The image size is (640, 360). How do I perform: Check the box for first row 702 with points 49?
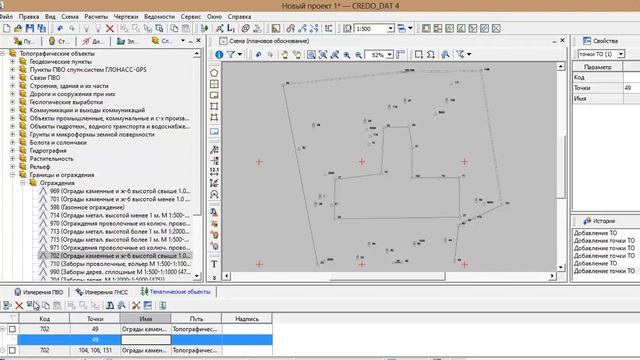tap(12, 329)
